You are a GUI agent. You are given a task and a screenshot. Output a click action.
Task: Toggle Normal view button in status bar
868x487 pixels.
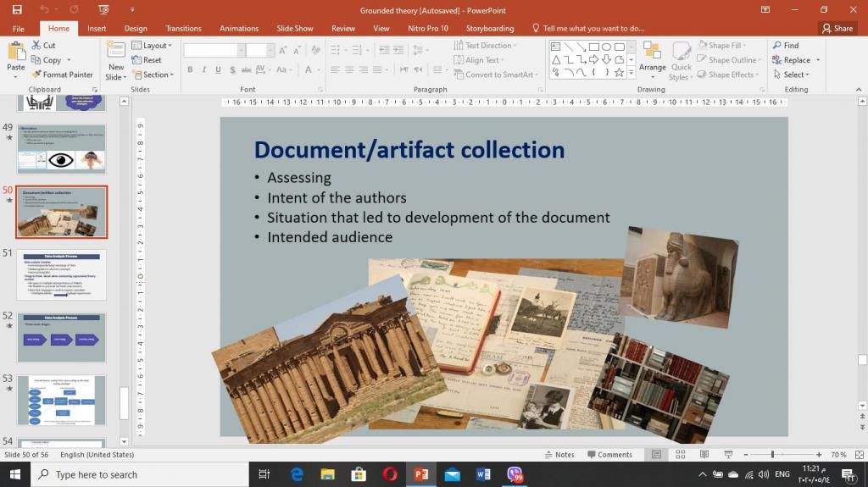click(656, 455)
